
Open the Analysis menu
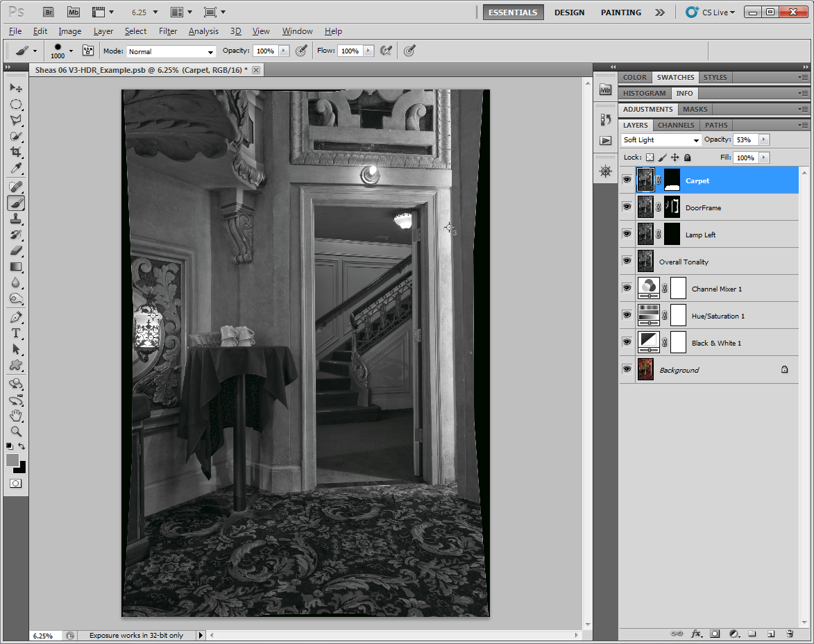tap(203, 31)
